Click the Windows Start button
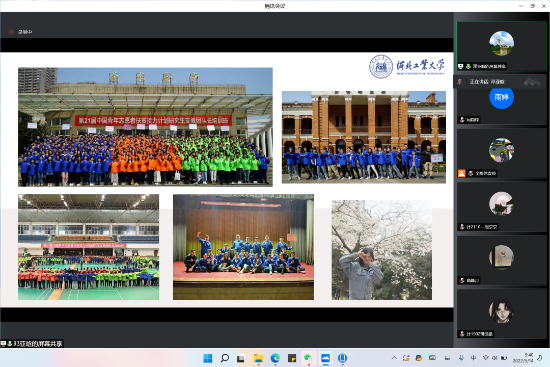 click(x=208, y=358)
